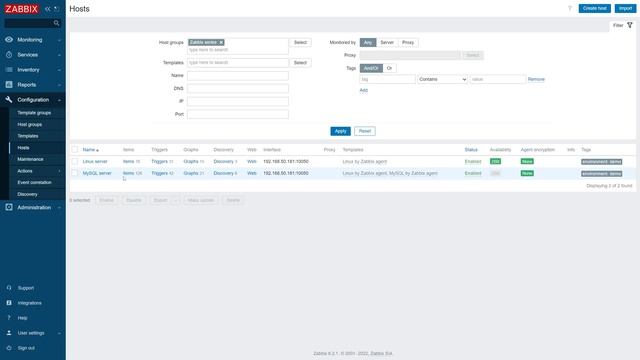Click the Zabbix logo
The height and width of the screenshot is (360, 640).
point(21,9)
